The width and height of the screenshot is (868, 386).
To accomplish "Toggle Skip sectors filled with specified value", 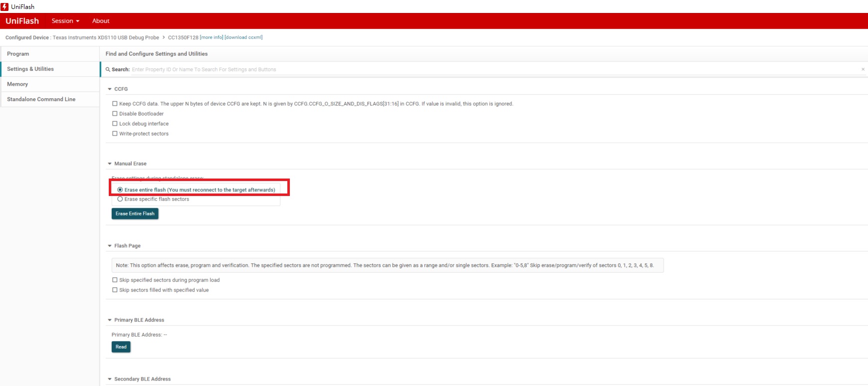I will click(115, 290).
